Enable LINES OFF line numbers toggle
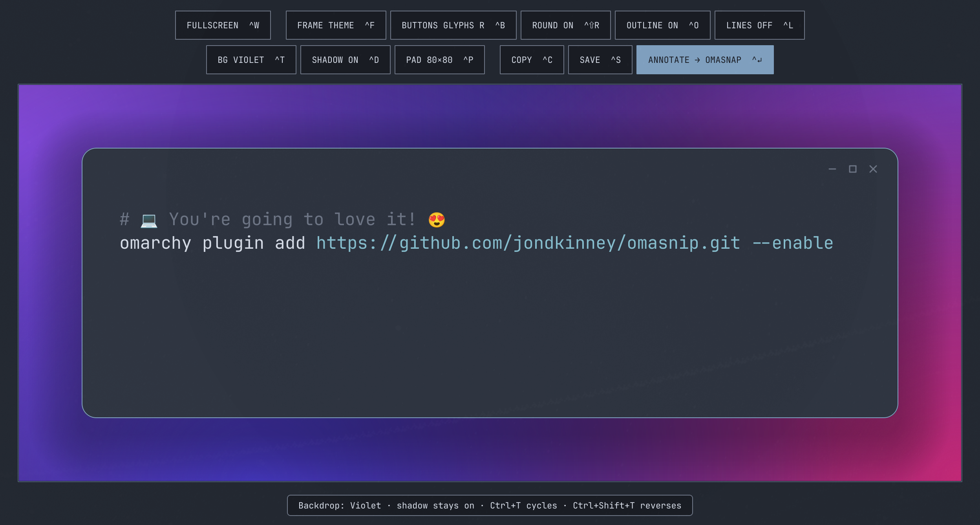The image size is (980, 525). [759, 25]
